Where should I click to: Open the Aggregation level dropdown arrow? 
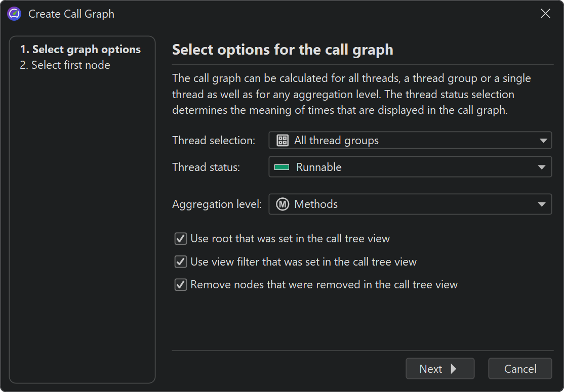pos(542,204)
